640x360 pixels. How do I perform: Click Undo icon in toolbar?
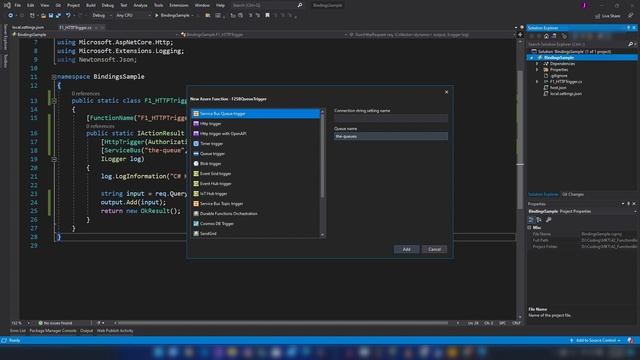coord(68,16)
